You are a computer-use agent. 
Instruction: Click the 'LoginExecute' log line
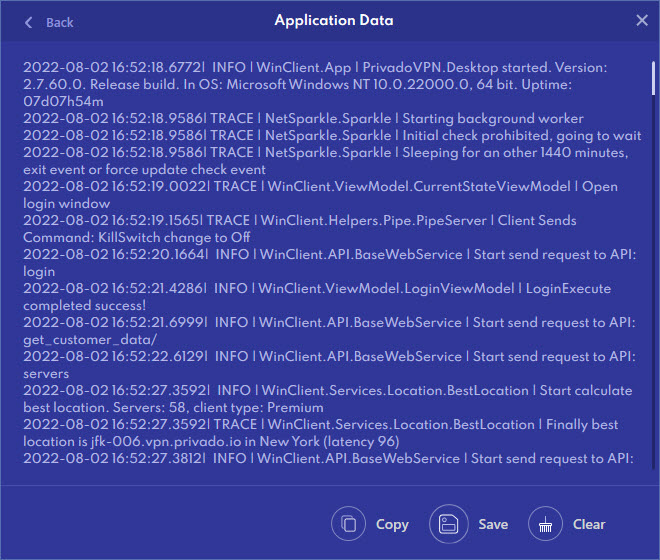[x=317, y=288]
